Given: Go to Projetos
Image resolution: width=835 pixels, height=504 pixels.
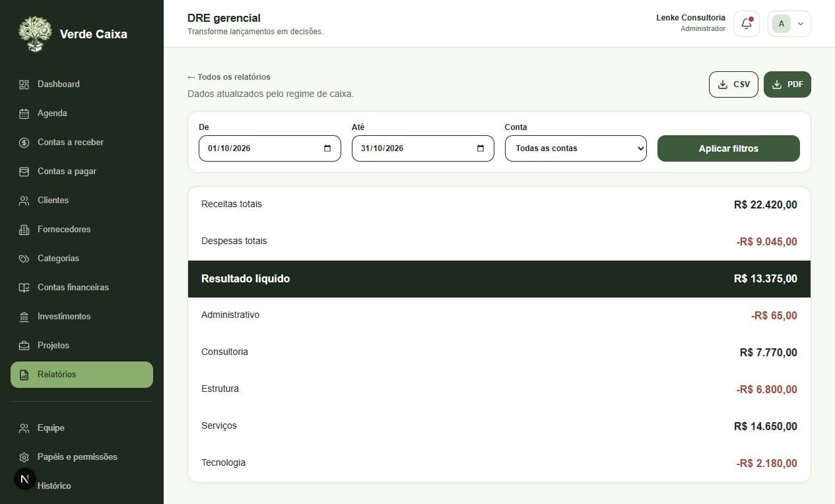Looking at the screenshot, I should tap(82, 346).
